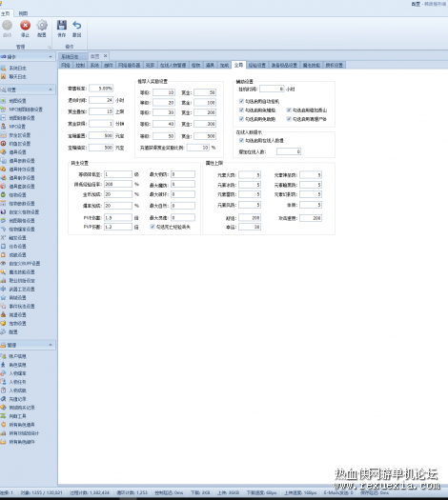Close the 配置 document tab
448x500 pixels.
click(105, 56)
